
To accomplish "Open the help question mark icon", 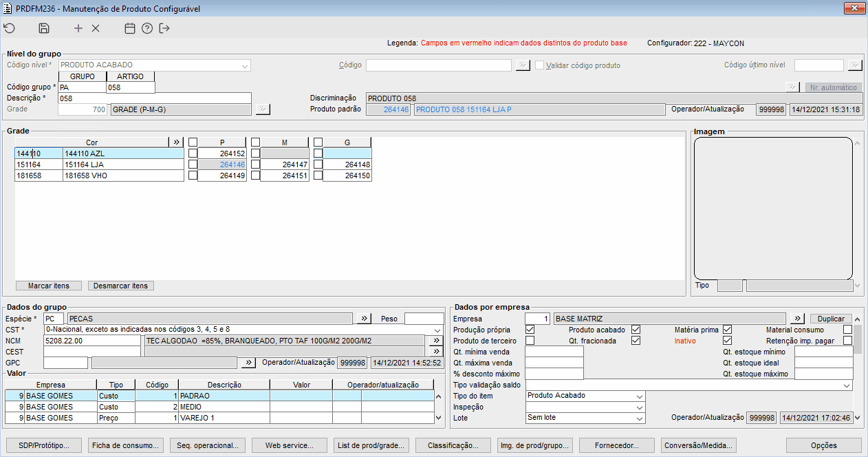I will (x=147, y=28).
